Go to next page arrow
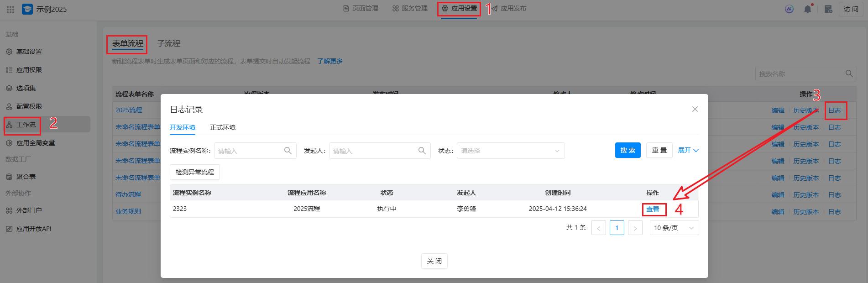868x283 pixels. [635, 228]
